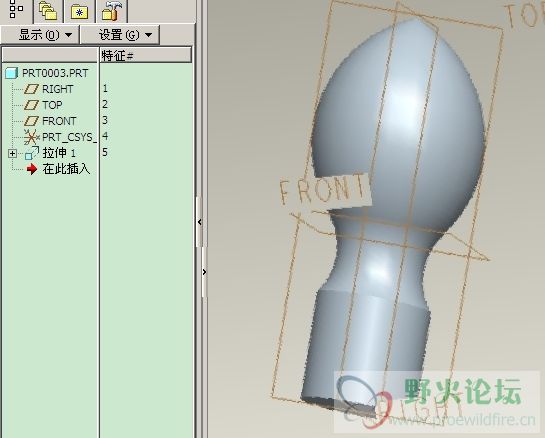Image resolution: width=545 pixels, height=438 pixels.
Task: Expand the 拉伸 1 feature node
Action: click(x=12, y=153)
